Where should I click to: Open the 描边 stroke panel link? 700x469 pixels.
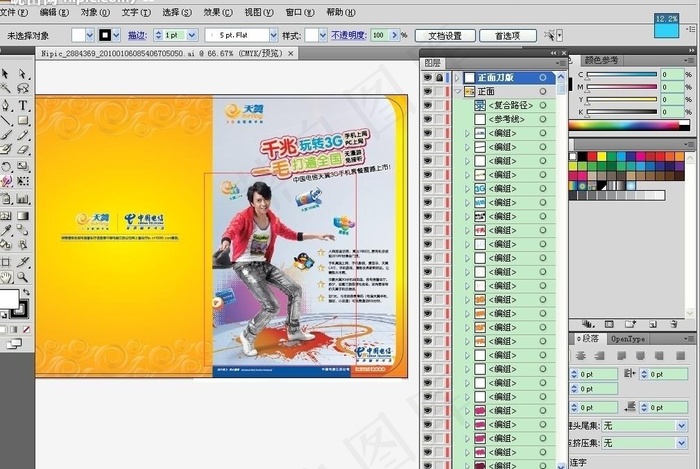click(138, 35)
